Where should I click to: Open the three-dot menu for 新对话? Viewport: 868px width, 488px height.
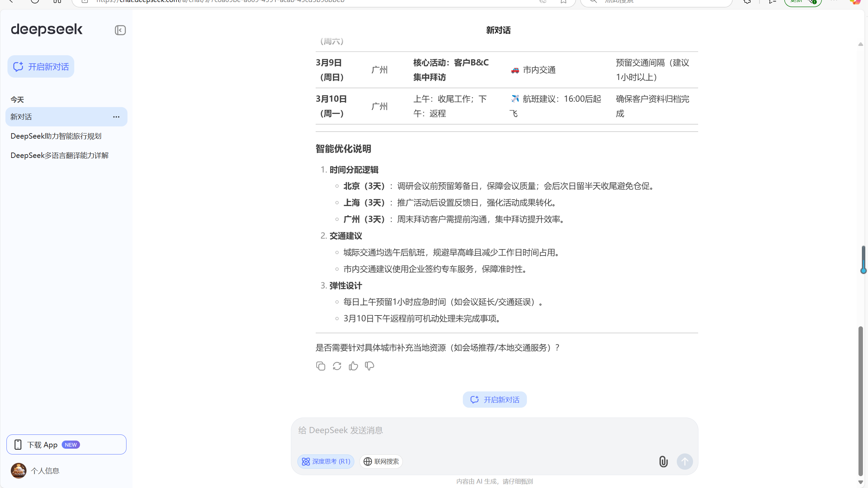pyautogui.click(x=116, y=117)
